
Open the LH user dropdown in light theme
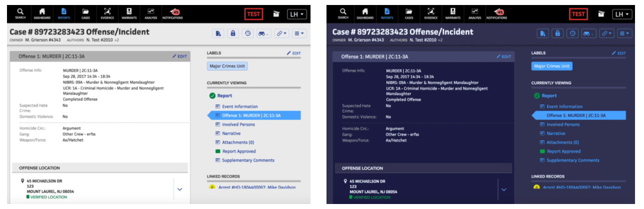point(298,14)
